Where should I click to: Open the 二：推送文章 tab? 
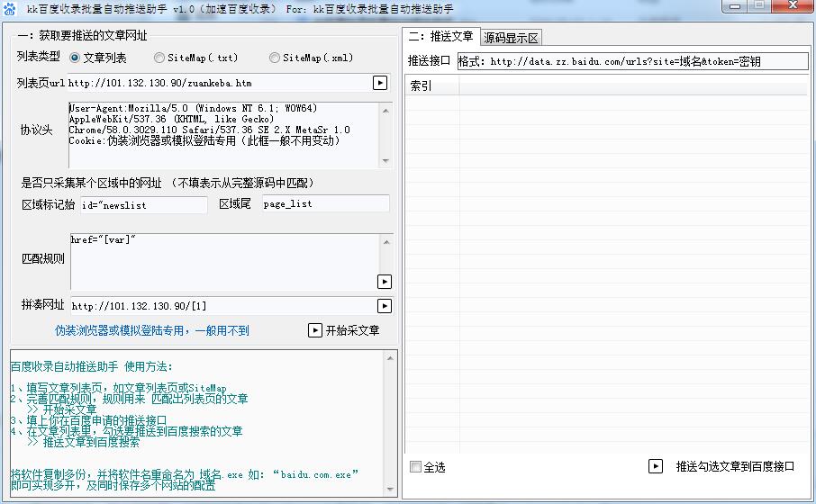(x=440, y=36)
